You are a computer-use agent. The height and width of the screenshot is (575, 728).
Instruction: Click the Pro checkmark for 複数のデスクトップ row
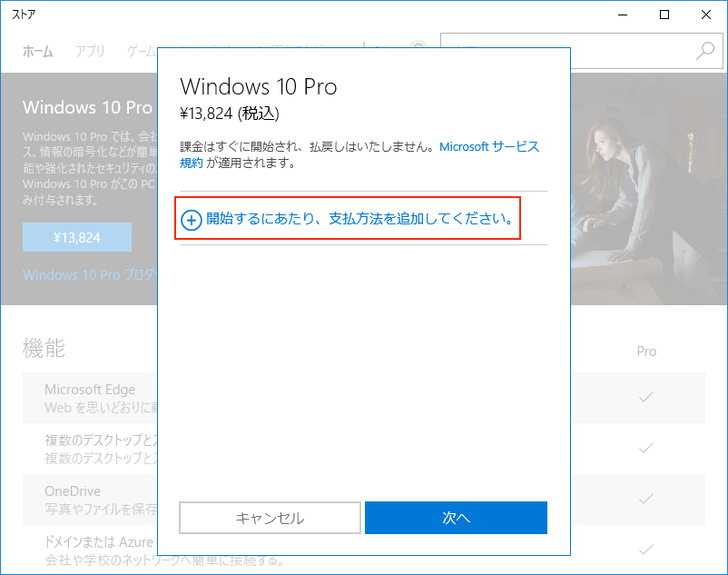[646, 448]
